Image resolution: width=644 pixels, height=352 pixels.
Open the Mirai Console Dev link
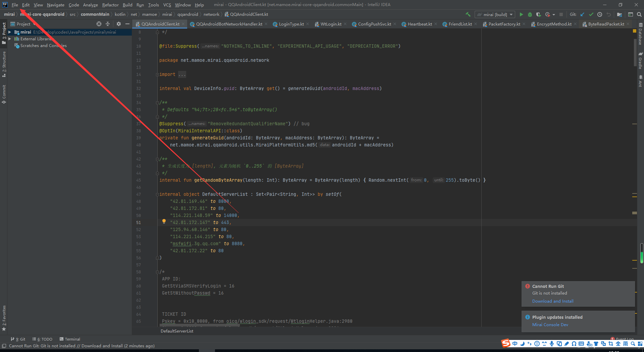click(550, 325)
